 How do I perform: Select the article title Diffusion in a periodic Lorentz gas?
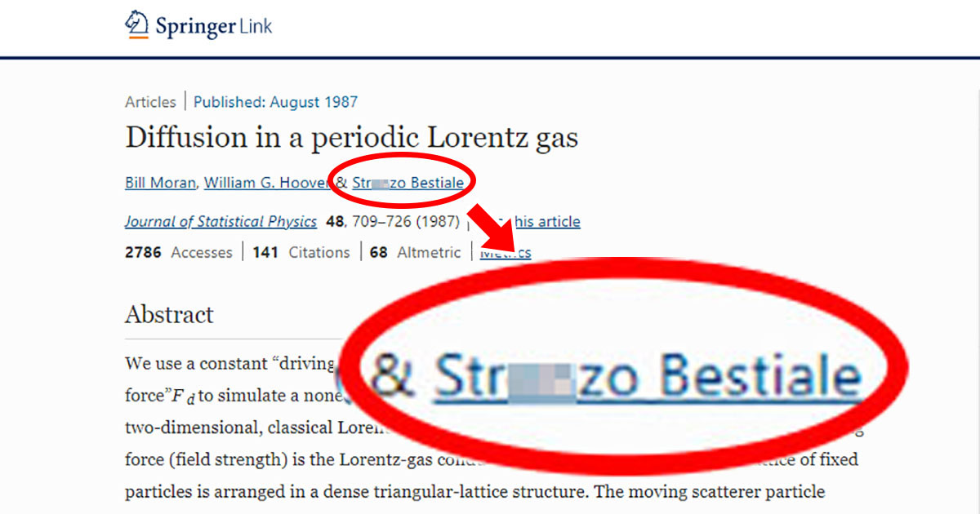point(351,137)
